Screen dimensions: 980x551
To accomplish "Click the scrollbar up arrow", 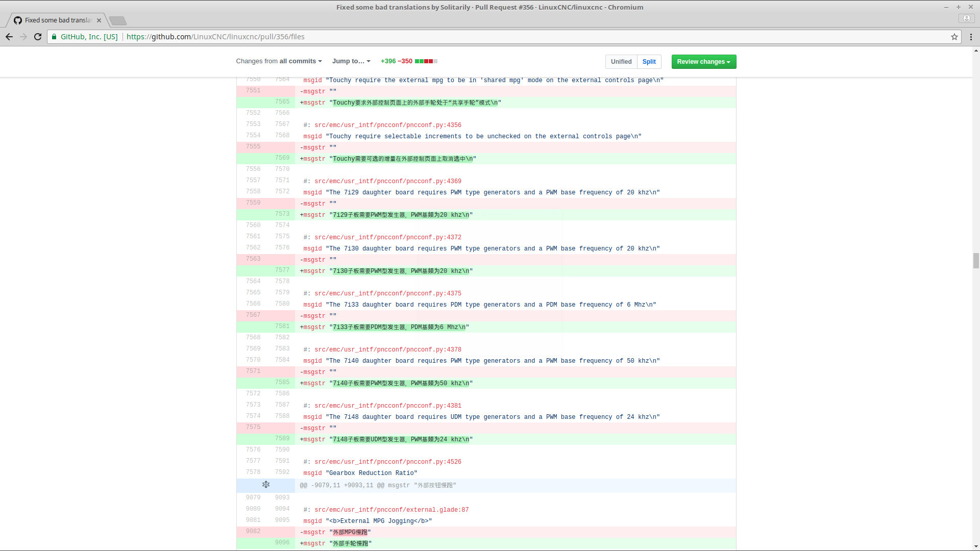I will [x=976, y=51].
